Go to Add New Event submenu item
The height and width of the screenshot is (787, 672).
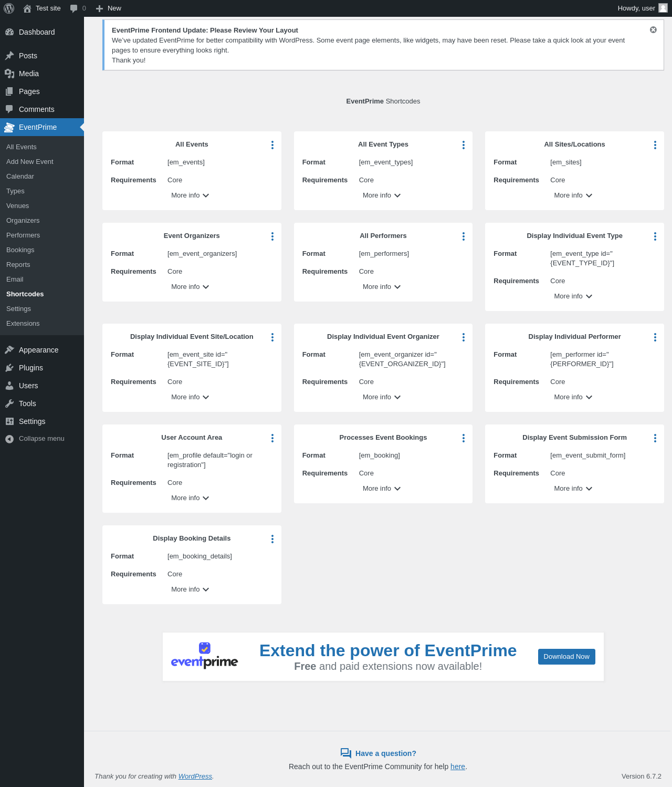tap(30, 162)
